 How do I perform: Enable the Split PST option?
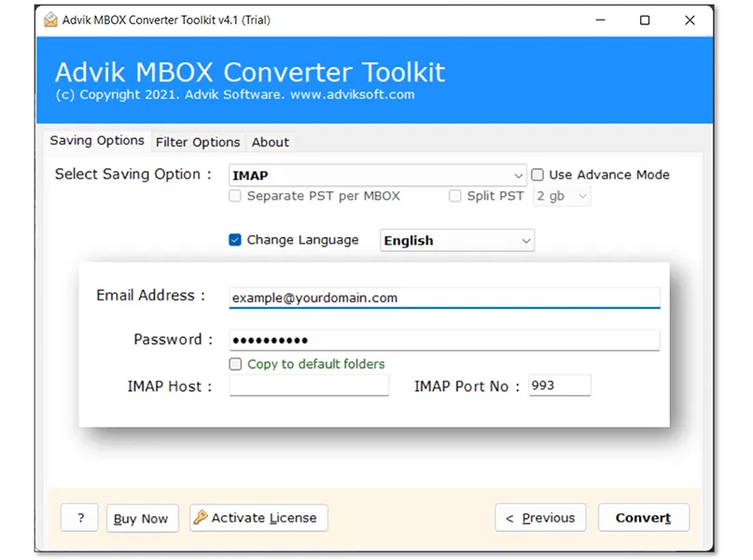(455, 196)
